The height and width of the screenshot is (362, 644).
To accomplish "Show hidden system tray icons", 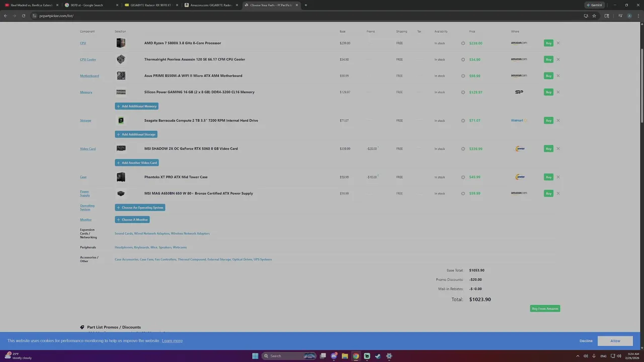I will 578,356.
